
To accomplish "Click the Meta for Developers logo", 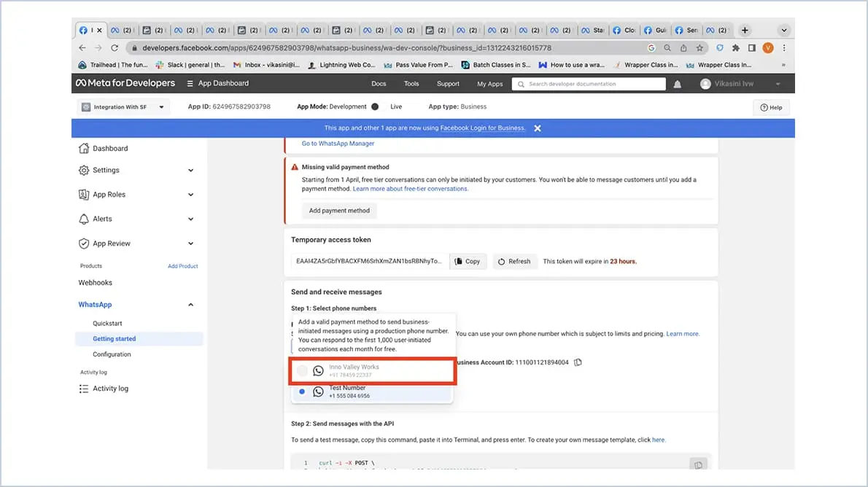I will pyautogui.click(x=125, y=83).
